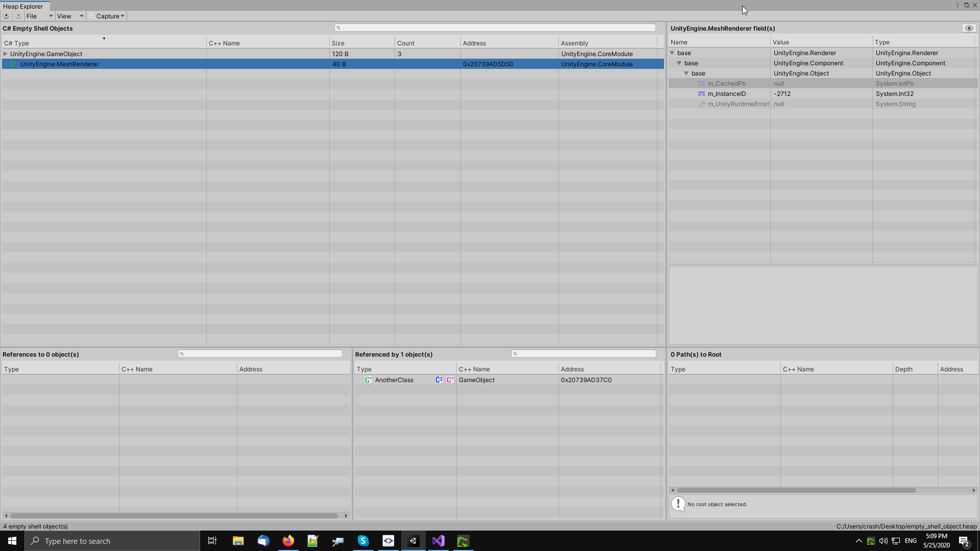
Task: Click the green C# icon beside UnityEngine.MeshRenderer
Action: 13,64
